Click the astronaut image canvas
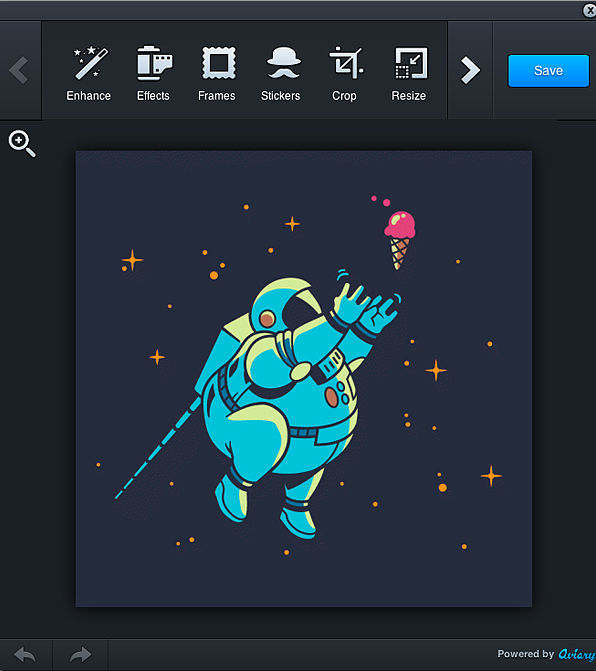The height and width of the screenshot is (671, 596). [x=304, y=379]
